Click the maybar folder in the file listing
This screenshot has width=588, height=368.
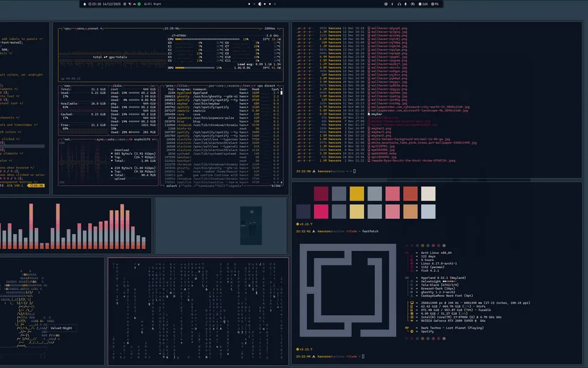pyautogui.click(x=375, y=114)
